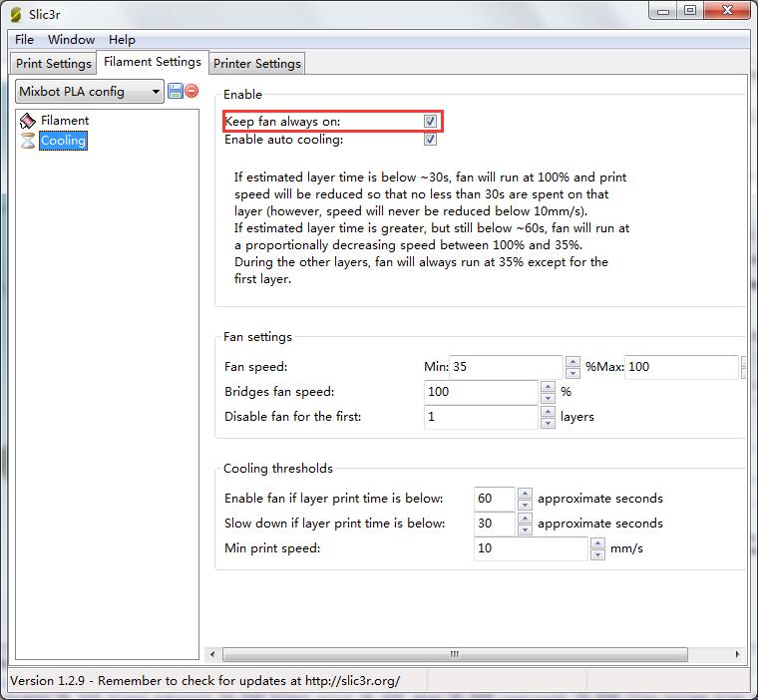Decrease Disable fan layers with the down arrow
This screenshot has height=700, width=758.
click(x=548, y=423)
